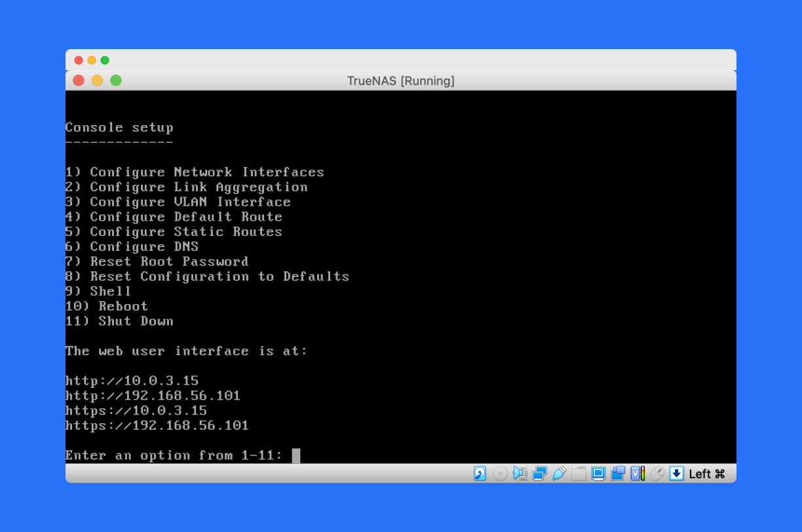This screenshot has height=532, width=802.
Task: Click the USB devices status icon
Action: [560, 473]
